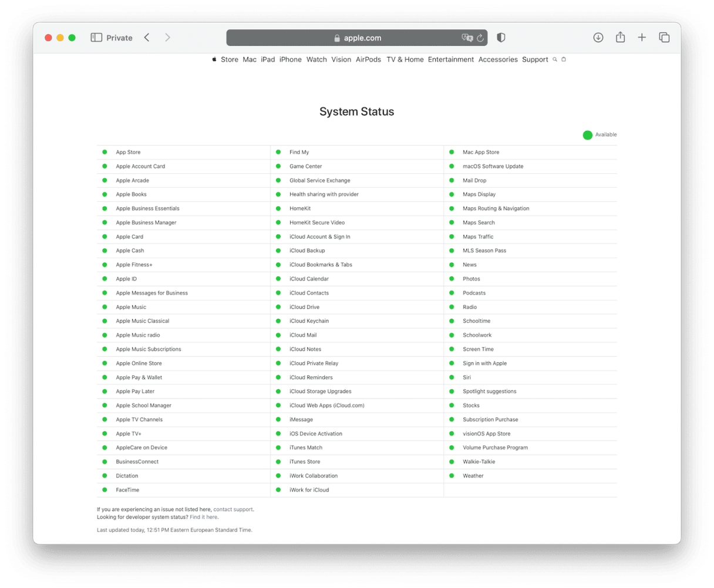714x588 pixels.
Task: Select the Podcasts row
Action: click(x=530, y=293)
